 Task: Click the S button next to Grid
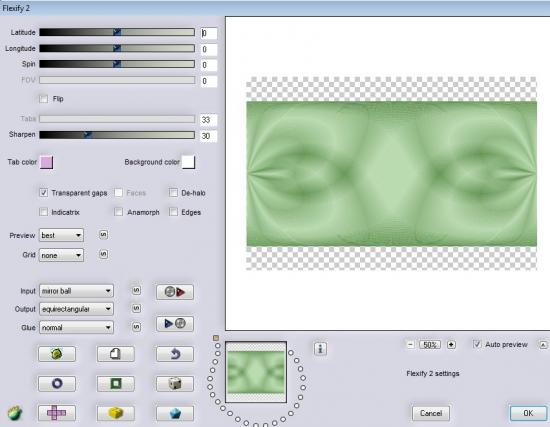103,254
